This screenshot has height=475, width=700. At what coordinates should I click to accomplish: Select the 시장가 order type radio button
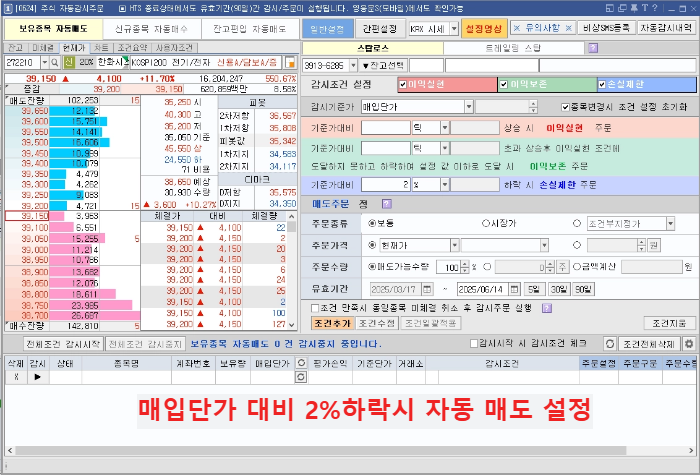click(486, 223)
